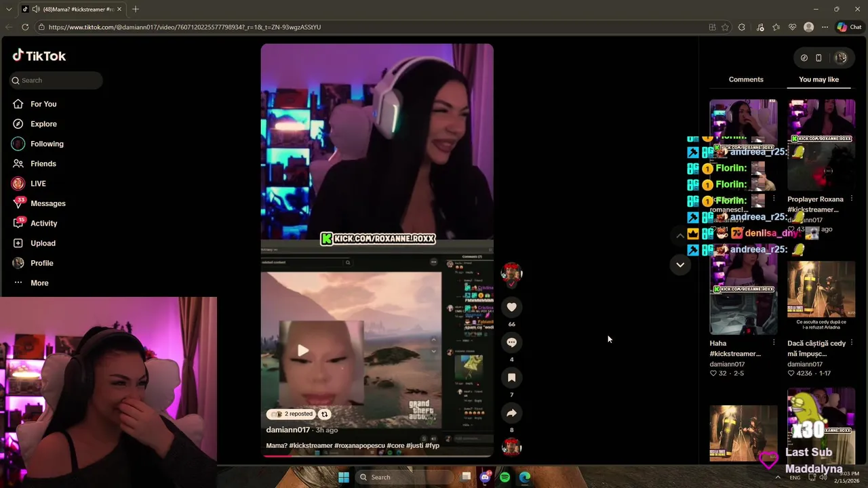Open Microsoft Edge from the taskbar

(525, 477)
